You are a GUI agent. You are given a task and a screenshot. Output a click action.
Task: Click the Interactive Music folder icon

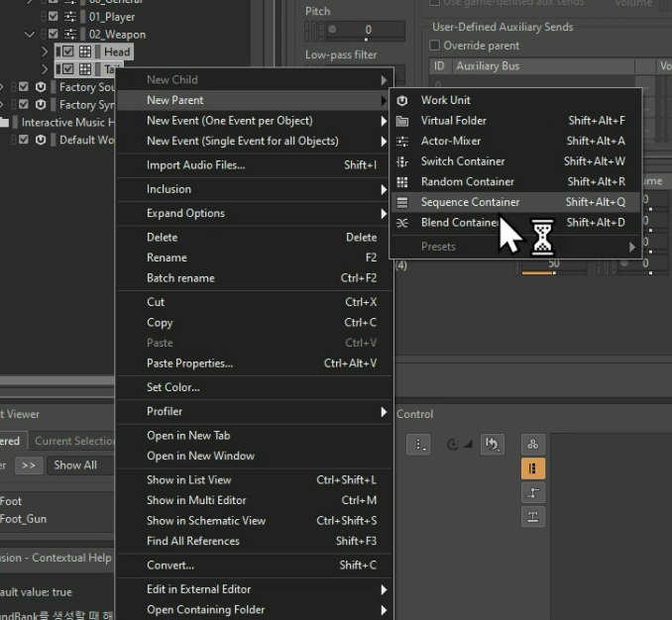pos(4,123)
